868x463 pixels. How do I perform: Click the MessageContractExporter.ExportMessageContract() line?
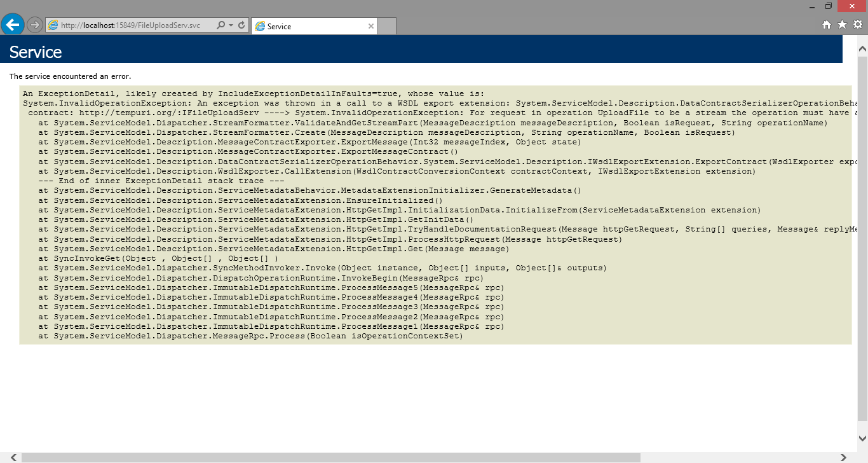click(248, 152)
